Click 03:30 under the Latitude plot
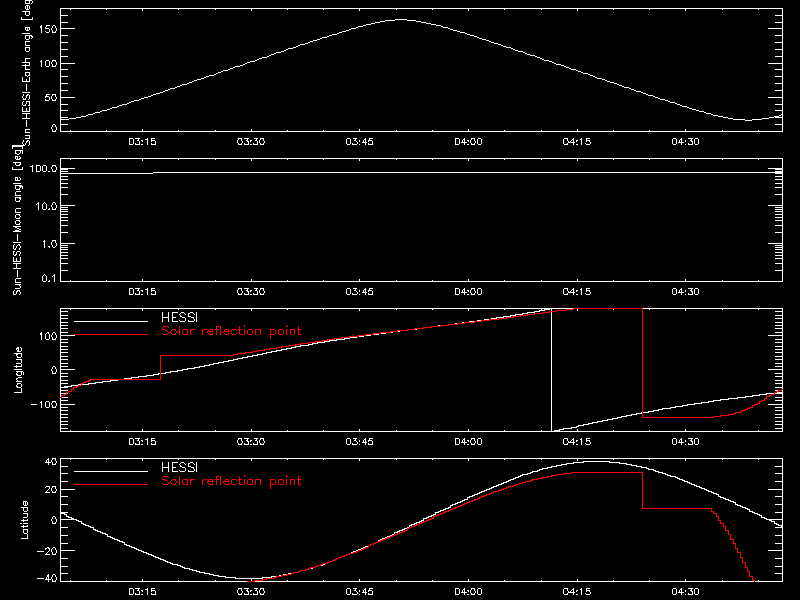Image resolution: width=800 pixels, height=600 pixels. point(251,592)
